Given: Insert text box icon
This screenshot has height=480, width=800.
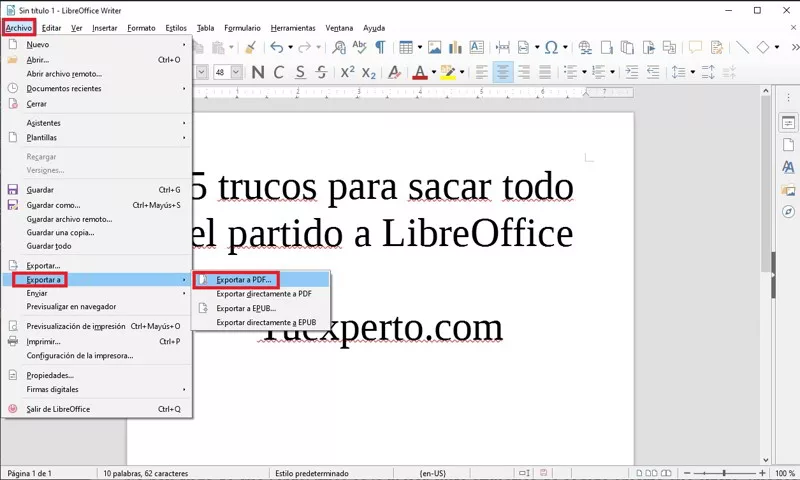Looking at the screenshot, I should tap(477, 47).
